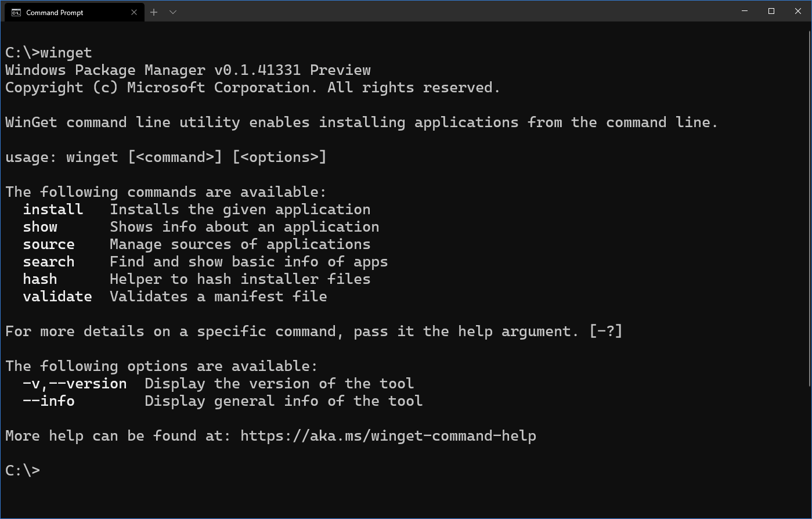
Task: Maximize the terminal window
Action: tap(771, 11)
